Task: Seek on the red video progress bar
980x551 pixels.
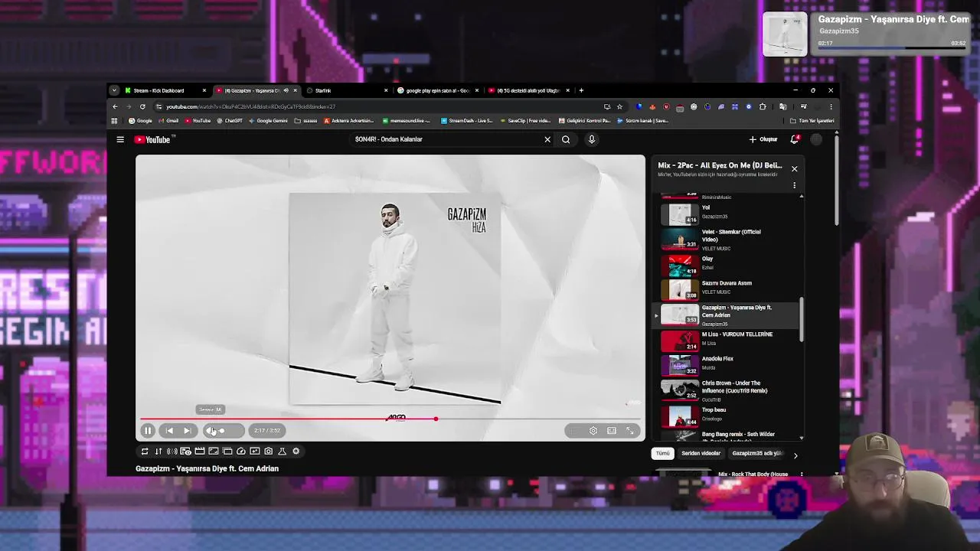Action: (390, 419)
